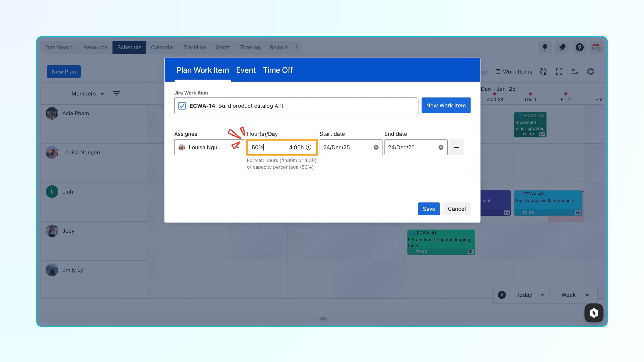Click the clock icon in Hours/Day field
This screenshot has height=362, width=644.
click(309, 147)
